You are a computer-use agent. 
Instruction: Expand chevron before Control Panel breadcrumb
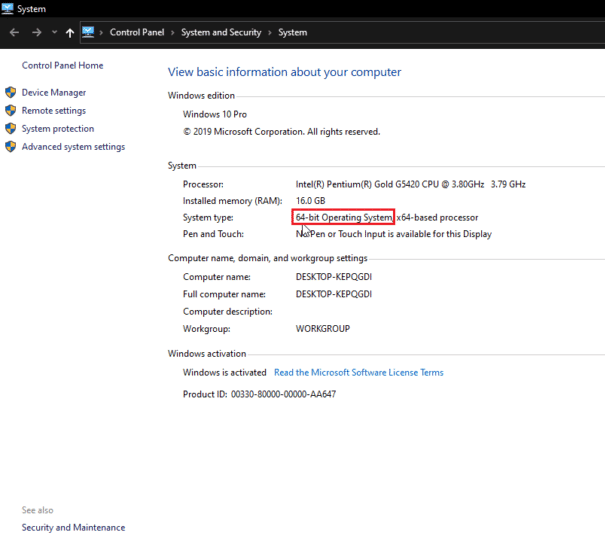click(x=101, y=33)
